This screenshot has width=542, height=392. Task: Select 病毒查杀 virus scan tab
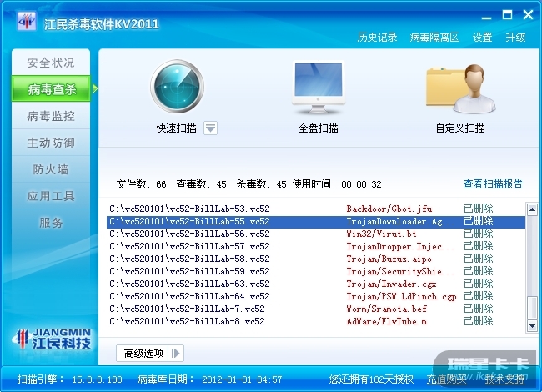pos(51,89)
